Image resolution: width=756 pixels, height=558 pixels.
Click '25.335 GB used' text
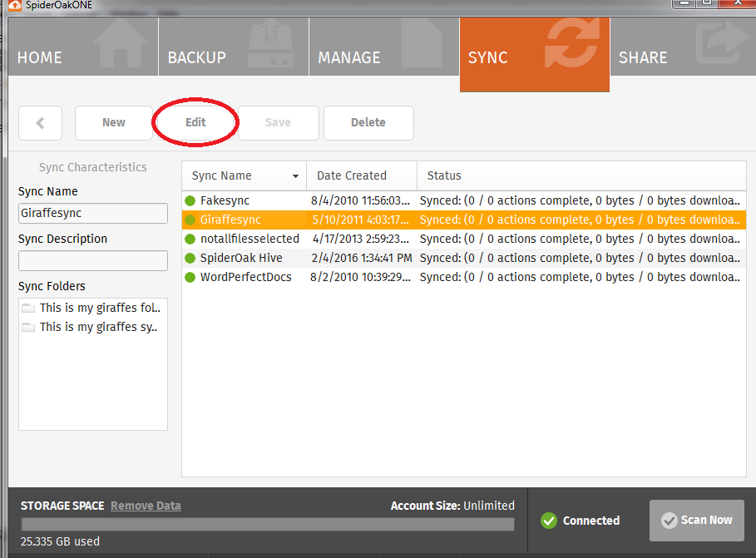(x=60, y=541)
